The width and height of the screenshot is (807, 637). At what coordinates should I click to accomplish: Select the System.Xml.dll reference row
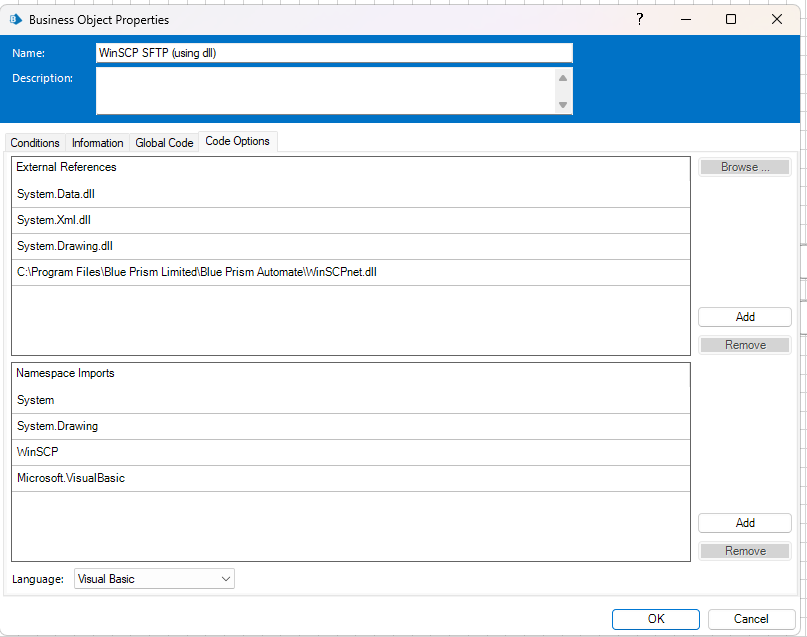(350, 220)
